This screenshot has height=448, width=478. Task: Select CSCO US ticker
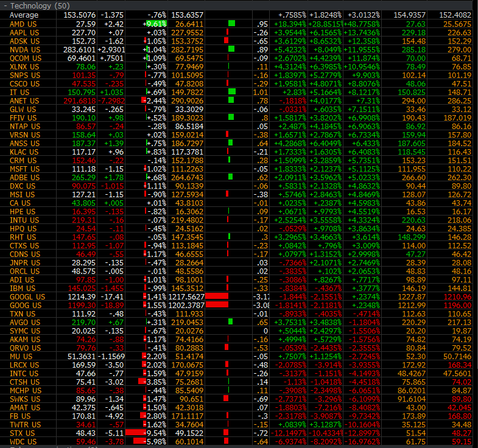coord(25,84)
